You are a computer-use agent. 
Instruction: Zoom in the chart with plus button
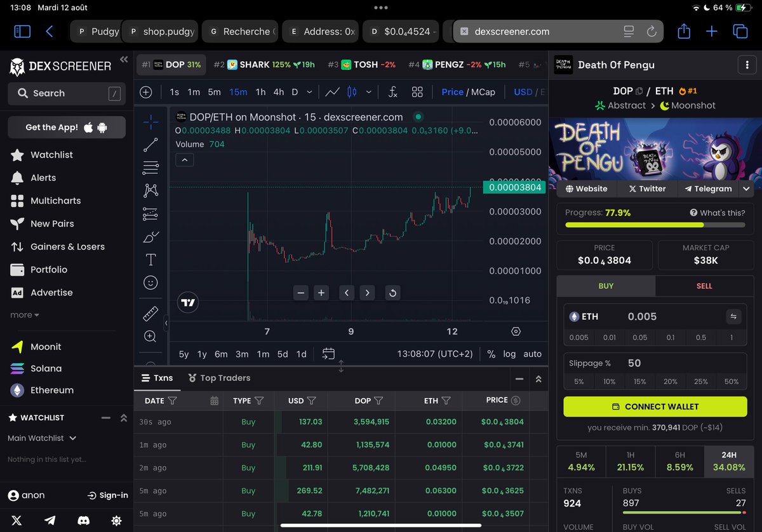coord(321,293)
